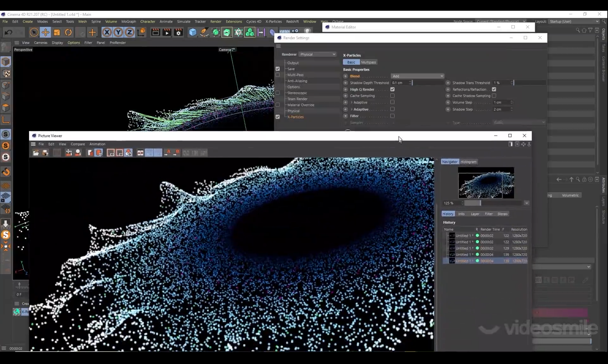Open the Renderer Physical dropdown
The image size is (608, 364).
point(317,54)
